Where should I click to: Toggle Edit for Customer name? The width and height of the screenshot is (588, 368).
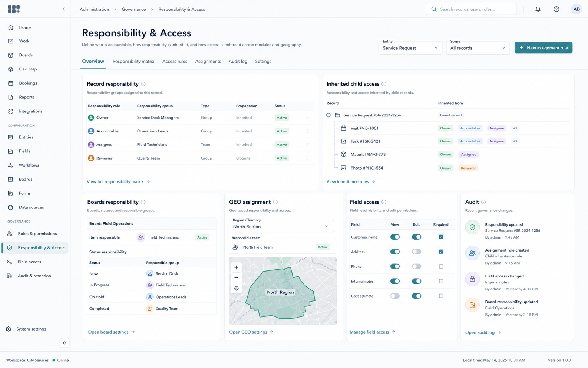[x=416, y=237]
